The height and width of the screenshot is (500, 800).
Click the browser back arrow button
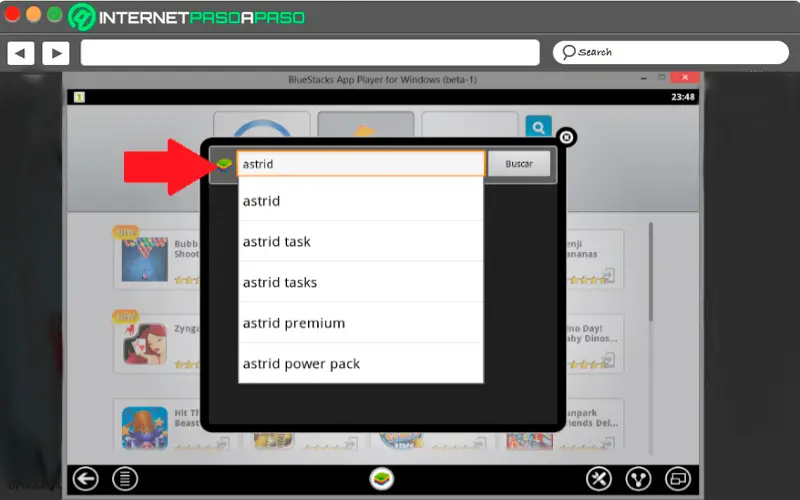tap(21, 53)
